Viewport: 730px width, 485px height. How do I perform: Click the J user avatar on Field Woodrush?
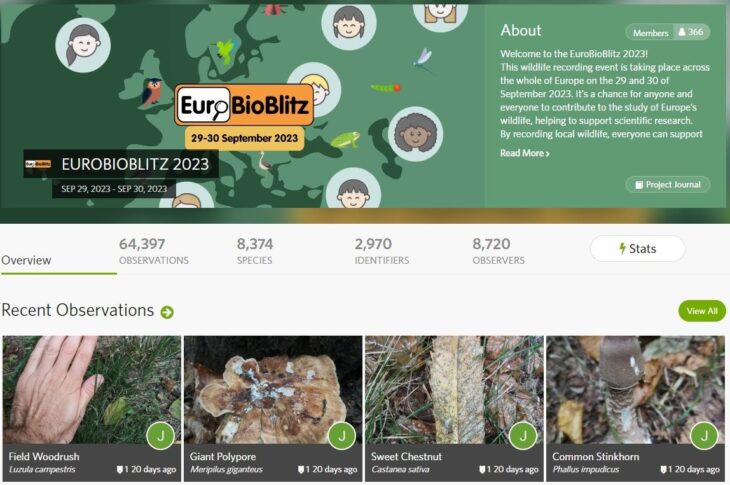(161, 436)
